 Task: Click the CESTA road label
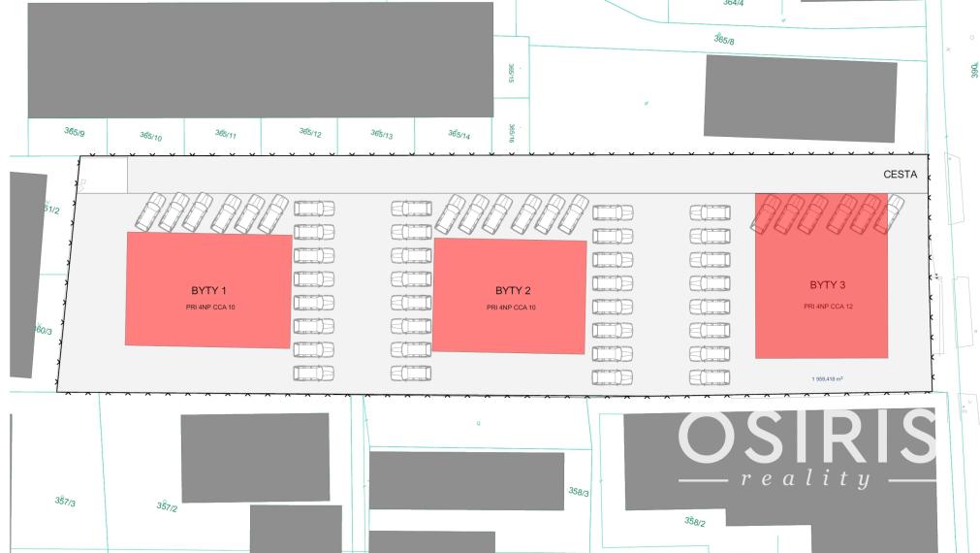click(x=900, y=176)
